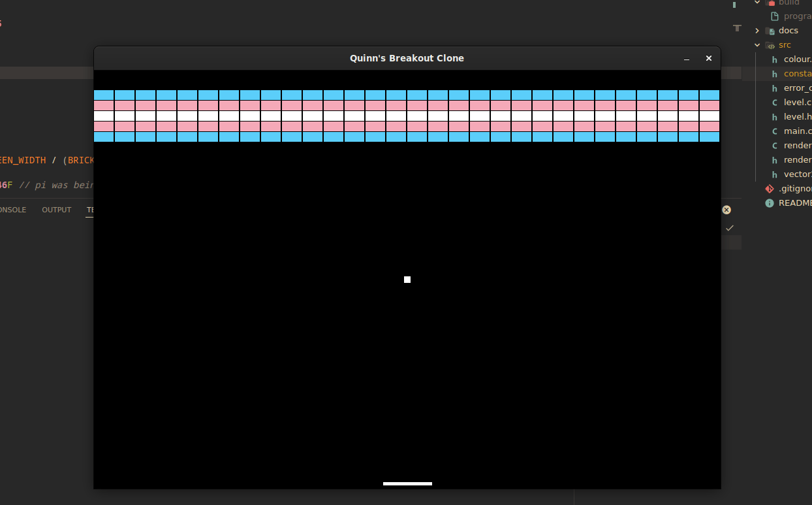Open the program file under build
The height and width of the screenshot is (505, 812).
(x=792, y=16)
